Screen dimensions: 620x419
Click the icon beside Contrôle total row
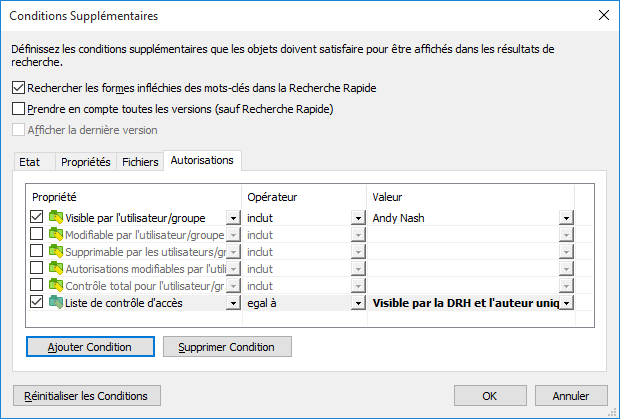pos(56,285)
